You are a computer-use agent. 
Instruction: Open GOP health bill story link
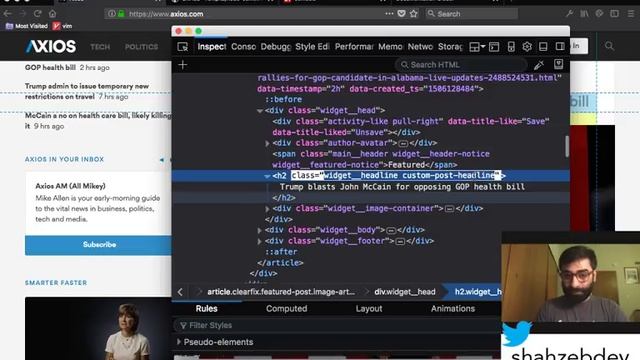coord(50,67)
